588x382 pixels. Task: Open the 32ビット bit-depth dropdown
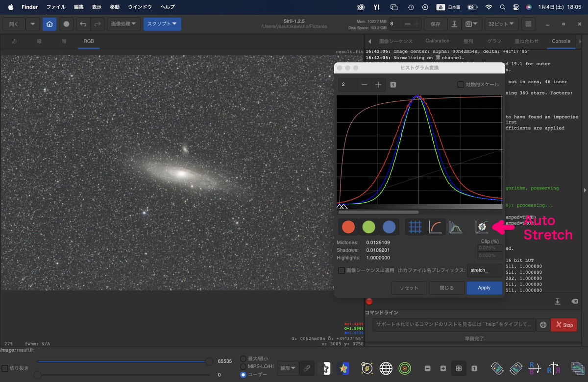pyautogui.click(x=502, y=24)
